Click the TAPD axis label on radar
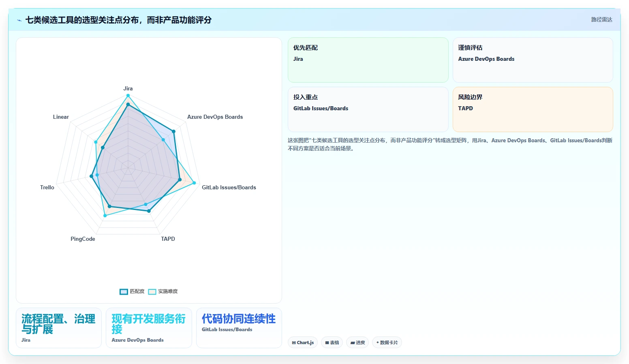Image resolution: width=629 pixels, height=364 pixels. coord(168,239)
